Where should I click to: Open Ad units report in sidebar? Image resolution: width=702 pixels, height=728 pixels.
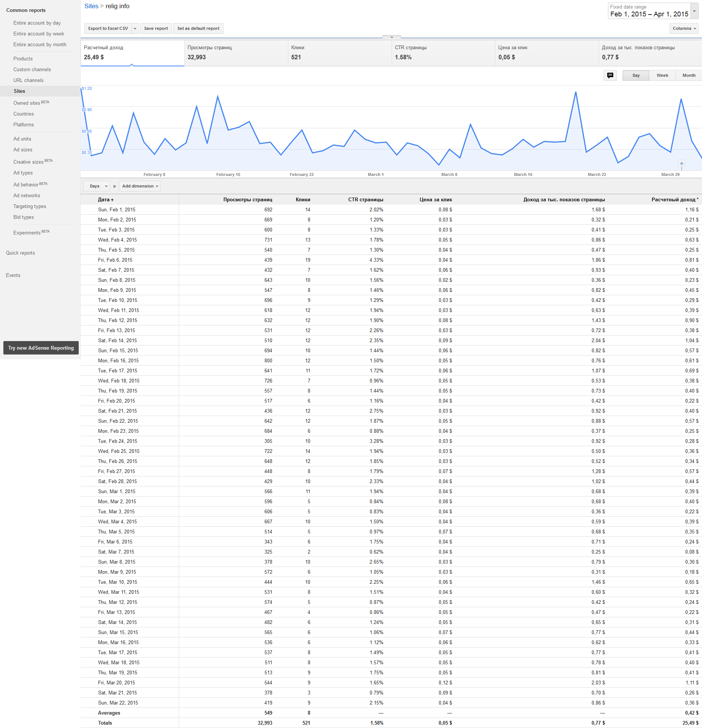[22, 139]
